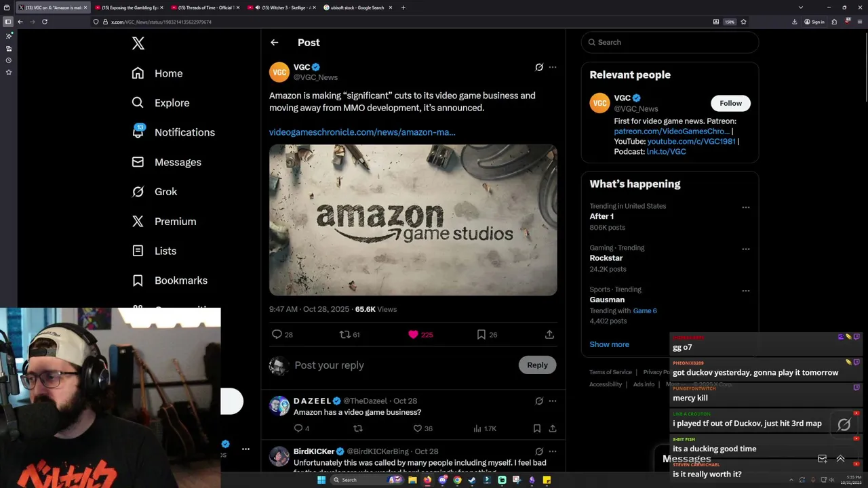Switch to Witcher 3 Skellige tab
This screenshot has height=488, width=868.
coord(281,7)
